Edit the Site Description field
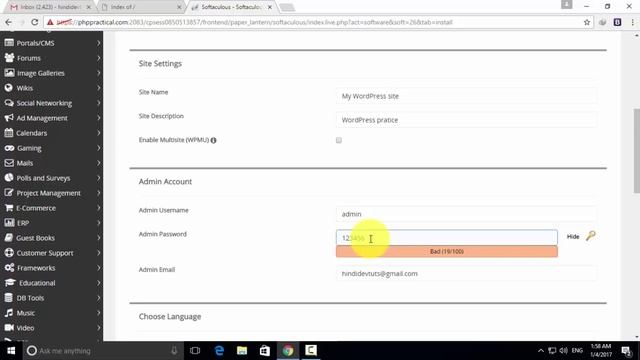The image size is (640, 360). click(x=466, y=120)
